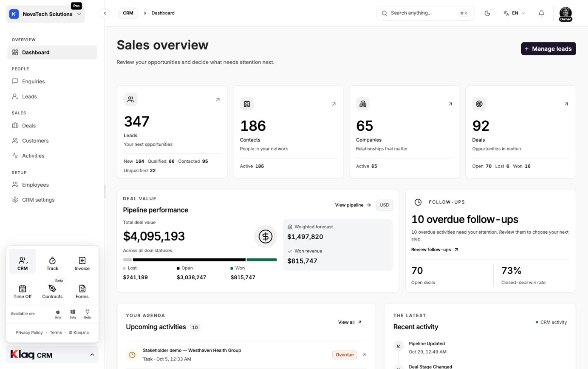Screen dimensions: 588x369
Task: Switch to the Invoice app
Action: (82, 263)
